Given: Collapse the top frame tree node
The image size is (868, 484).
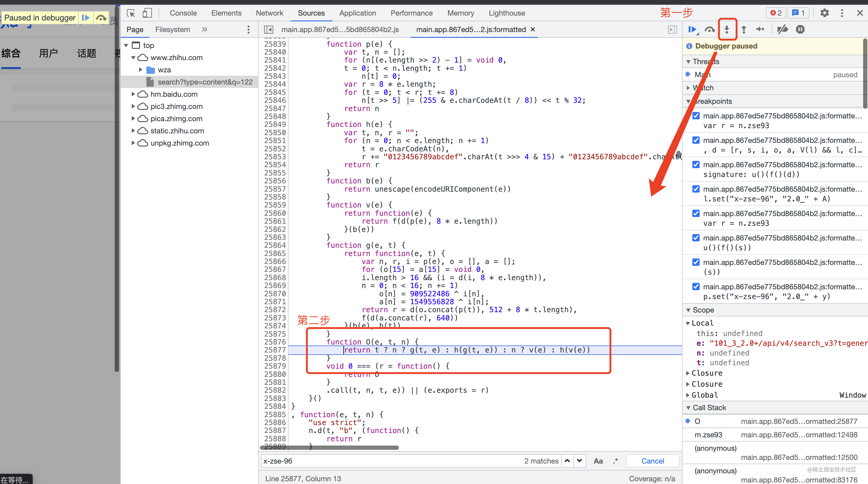Looking at the screenshot, I should 126,45.
